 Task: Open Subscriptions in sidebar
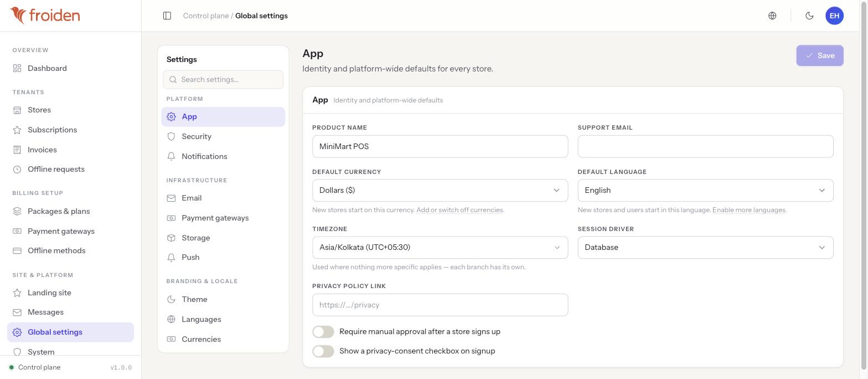(x=70, y=130)
